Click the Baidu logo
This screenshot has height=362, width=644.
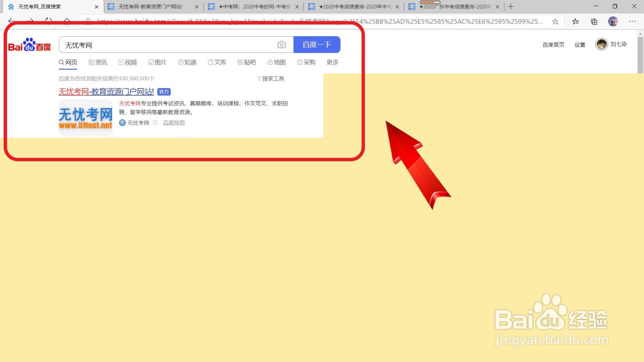tap(29, 45)
